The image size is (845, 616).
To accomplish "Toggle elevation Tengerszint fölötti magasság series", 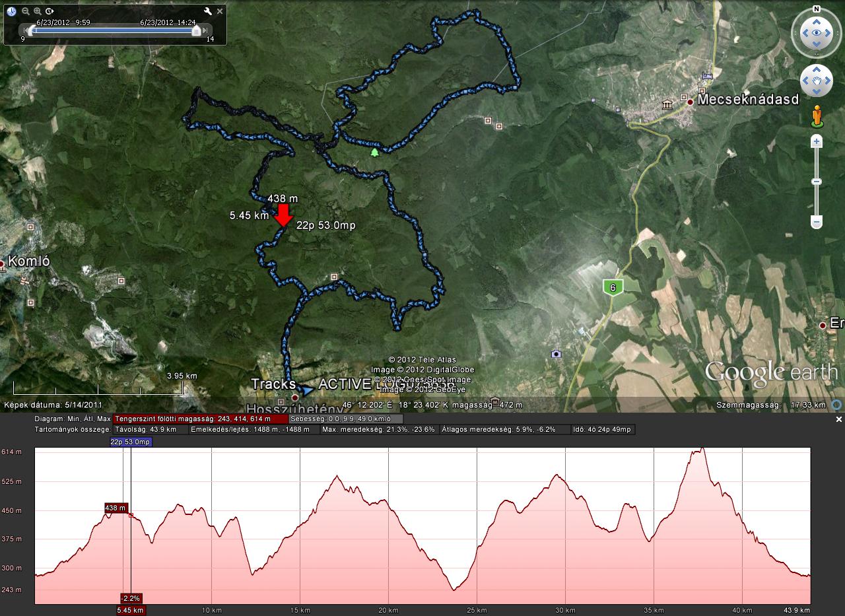I will tap(201, 419).
